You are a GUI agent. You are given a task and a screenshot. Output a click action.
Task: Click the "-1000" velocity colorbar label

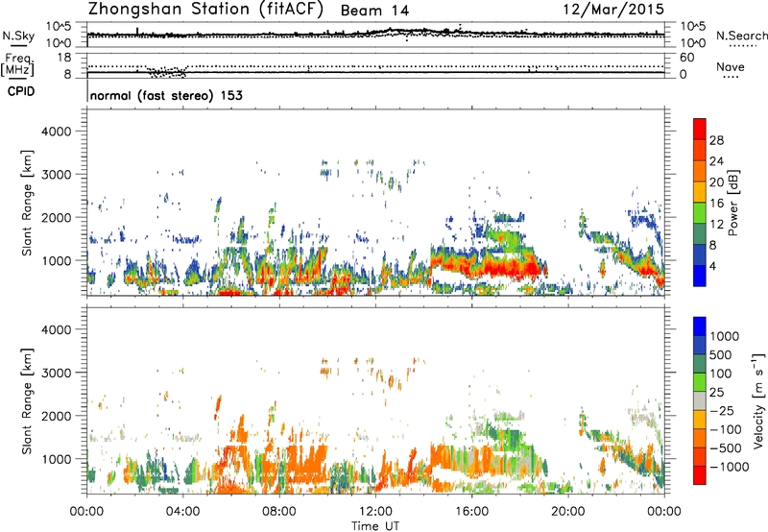pos(729,467)
